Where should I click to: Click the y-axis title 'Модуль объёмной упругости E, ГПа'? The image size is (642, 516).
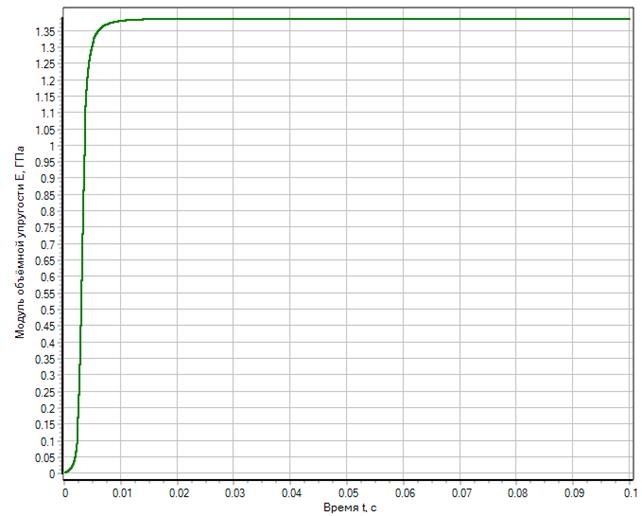coord(20,242)
